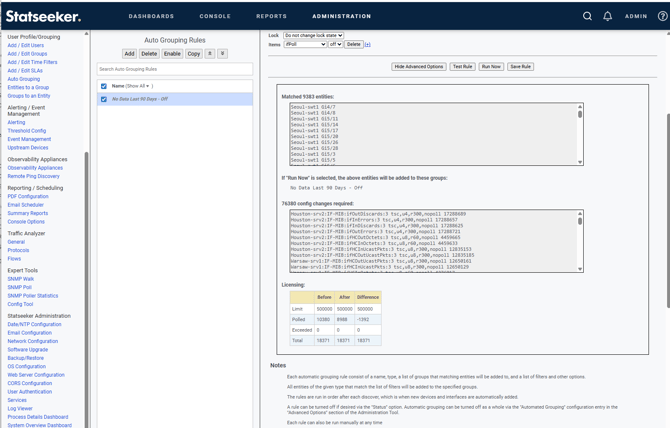Open Date/NTP Configuration link
Image resolution: width=670 pixels, height=428 pixels.
coord(34,324)
